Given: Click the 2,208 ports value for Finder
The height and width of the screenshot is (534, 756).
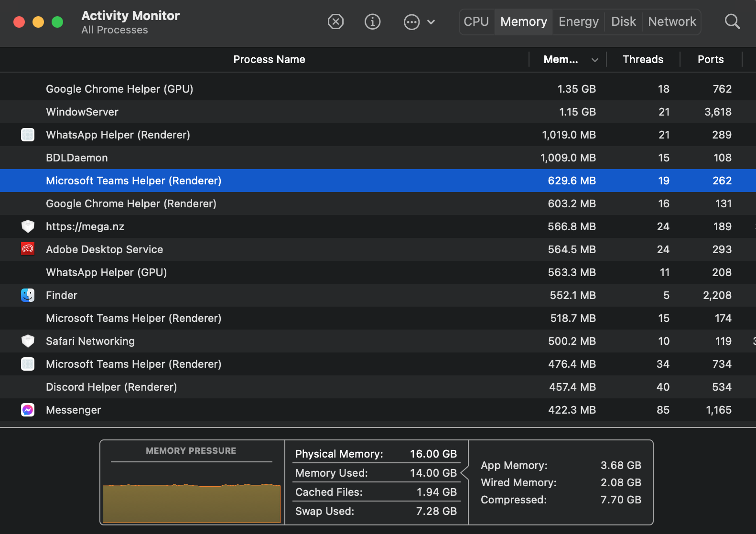Looking at the screenshot, I should tap(717, 295).
